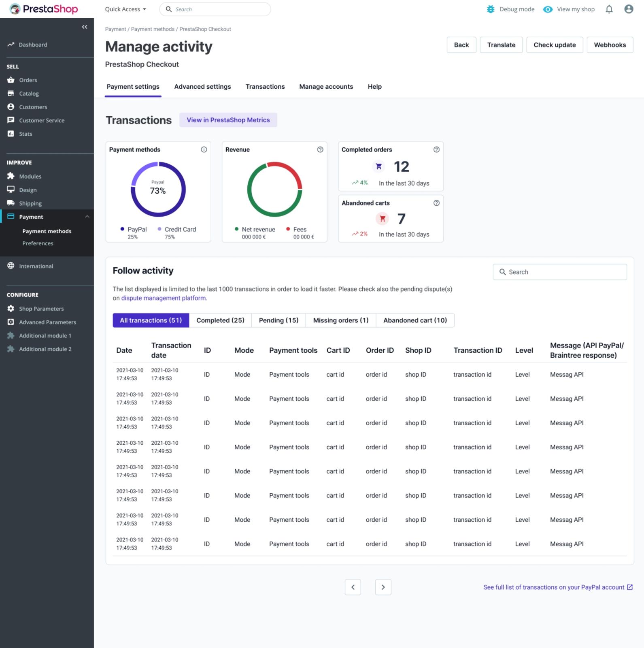This screenshot has height=648, width=644.
Task: Click Revenue card help icon
Action: click(320, 149)
